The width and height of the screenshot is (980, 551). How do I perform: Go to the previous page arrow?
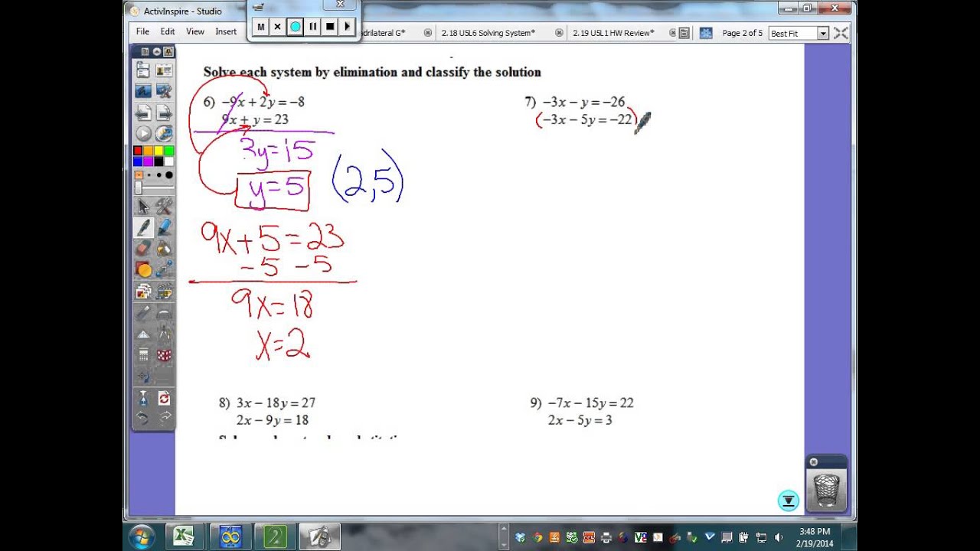coord(143,112)
